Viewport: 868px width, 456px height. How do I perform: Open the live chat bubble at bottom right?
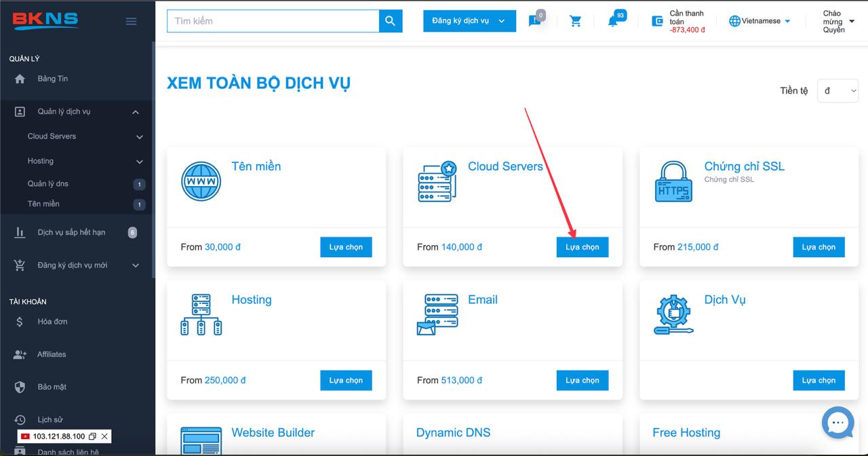click(x=837, y=423)
